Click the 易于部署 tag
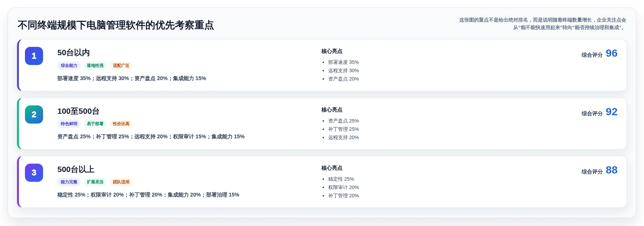The height and width of the screenshot is (226, 644). pos(95,124)
